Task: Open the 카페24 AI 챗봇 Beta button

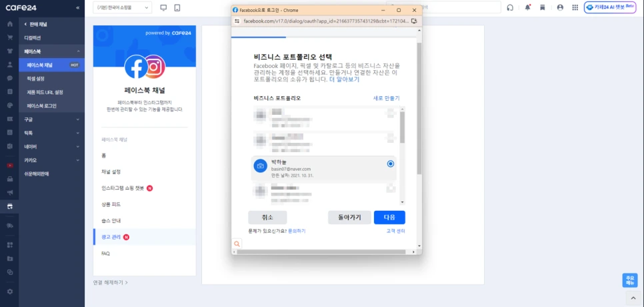Action: [610, 7]
